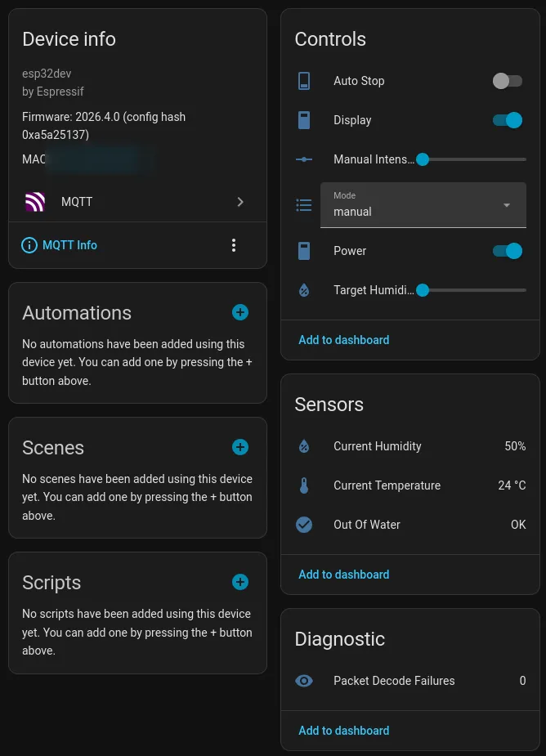Turn off the Display toggle

[x=507, y=120]
